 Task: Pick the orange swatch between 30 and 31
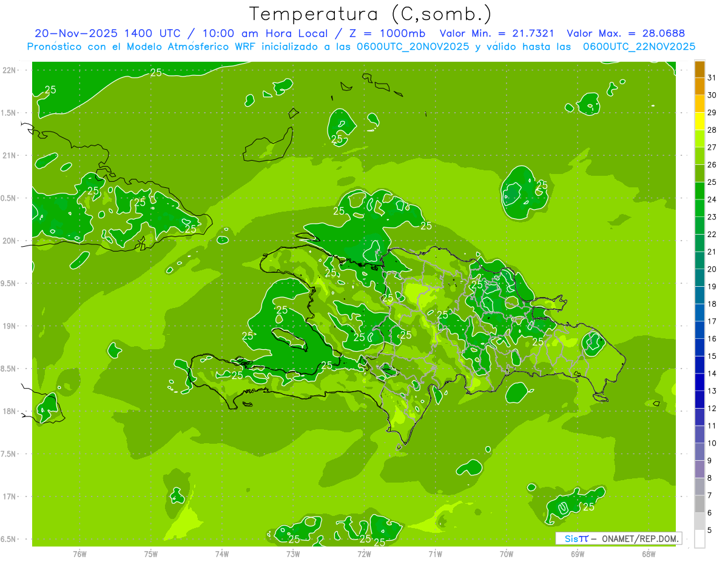coord(699,87)
